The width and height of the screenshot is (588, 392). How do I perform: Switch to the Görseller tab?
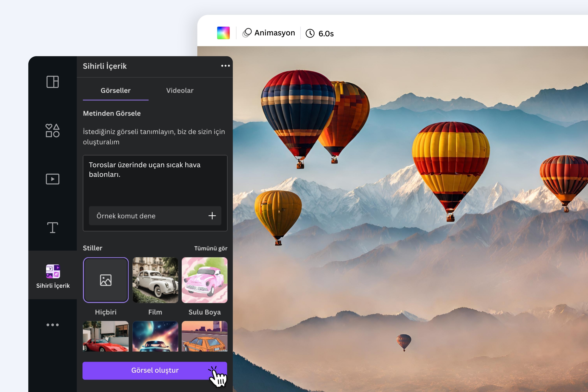point(115,90)
